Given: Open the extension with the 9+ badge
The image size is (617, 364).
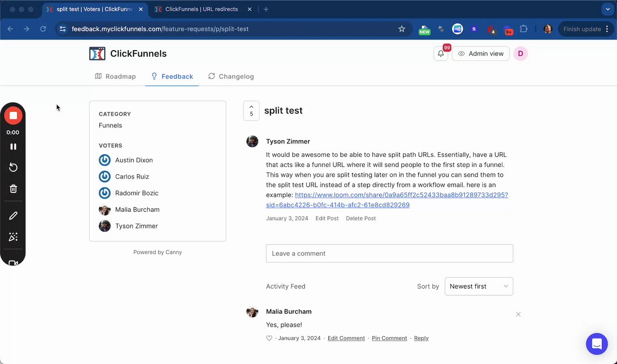Looking at the screenshot, I should click(x=508, y=29).
